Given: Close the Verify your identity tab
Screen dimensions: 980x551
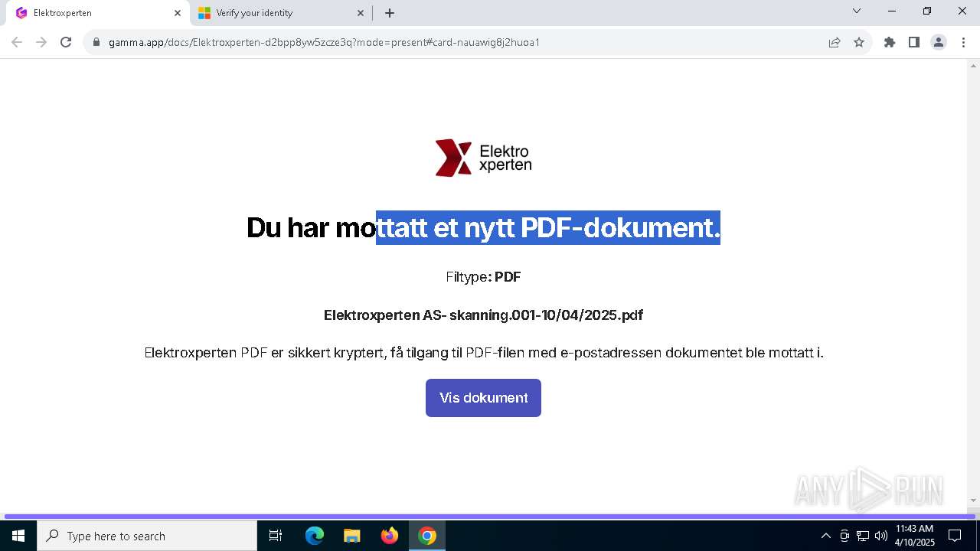Looking at the screenshot, I should coord(361,13).
